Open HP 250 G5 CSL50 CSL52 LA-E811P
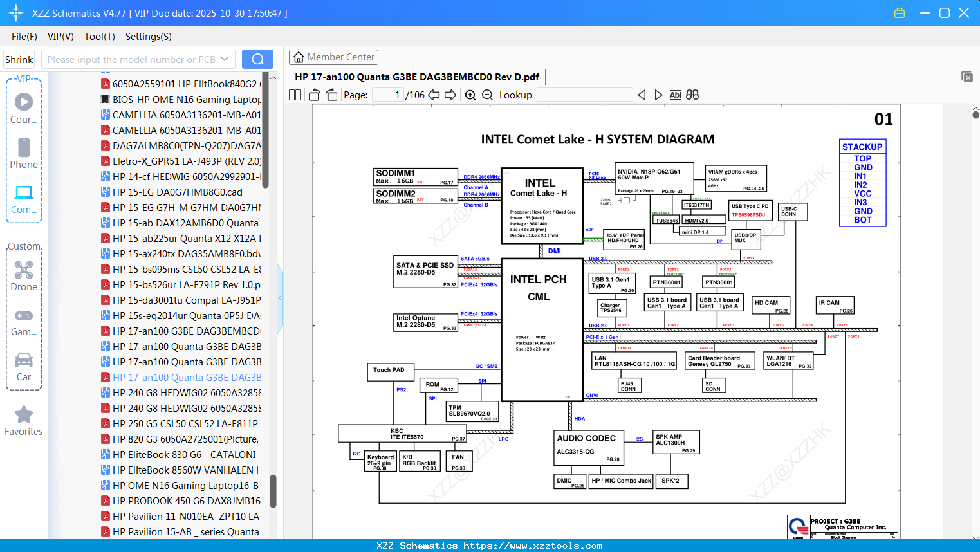The height and width of the screenshot is (552, 980). pyautogui.click(x=180, y=423)
